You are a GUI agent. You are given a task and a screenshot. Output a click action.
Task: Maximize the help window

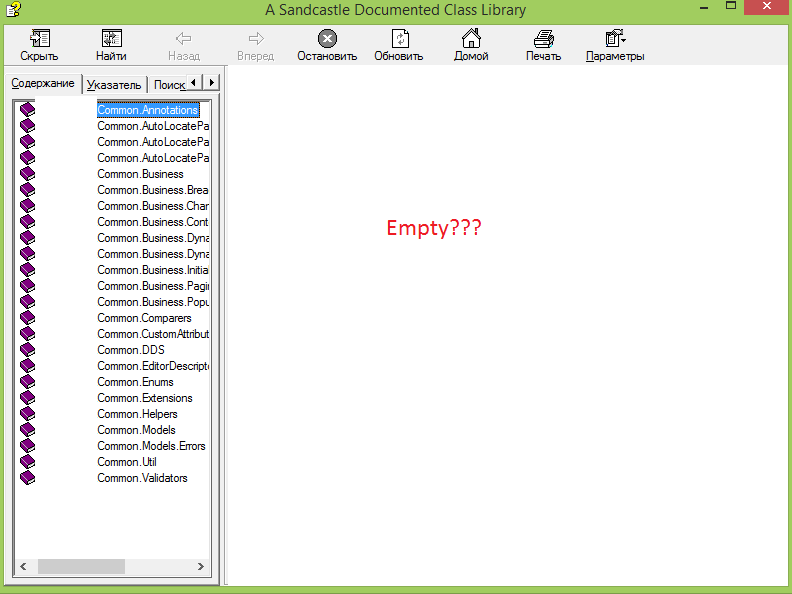pos(730,6)
